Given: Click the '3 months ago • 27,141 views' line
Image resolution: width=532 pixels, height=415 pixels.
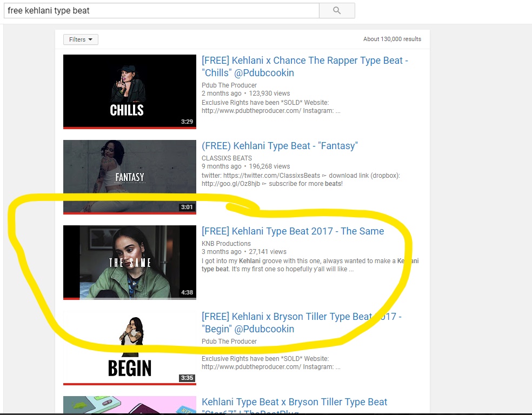Looking at the screenshot, I should coord(244,252).
